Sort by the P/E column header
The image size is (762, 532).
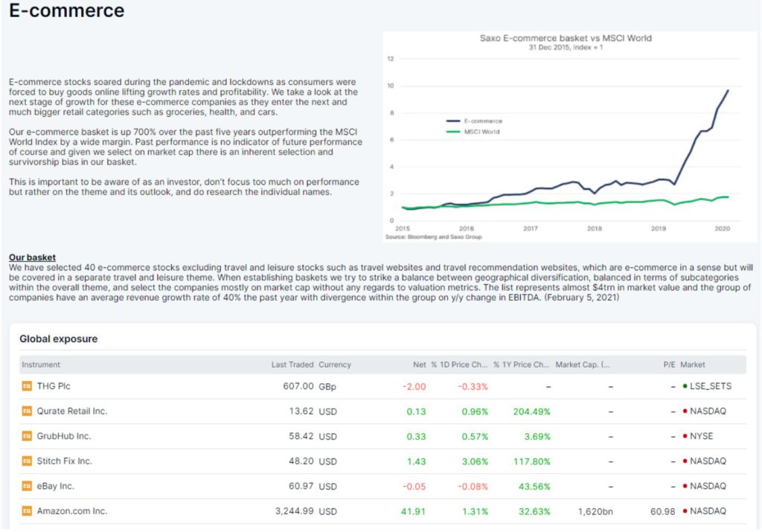point(669,365)
